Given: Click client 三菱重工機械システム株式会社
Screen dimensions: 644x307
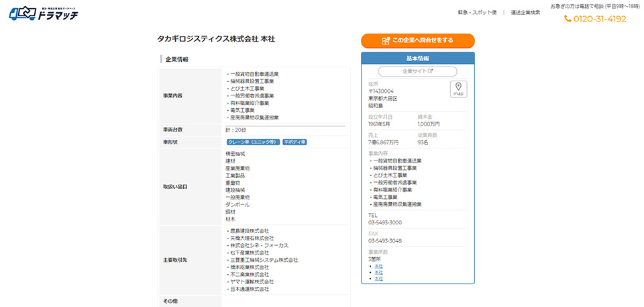Looking at the screenshot, I should [264, 260].
